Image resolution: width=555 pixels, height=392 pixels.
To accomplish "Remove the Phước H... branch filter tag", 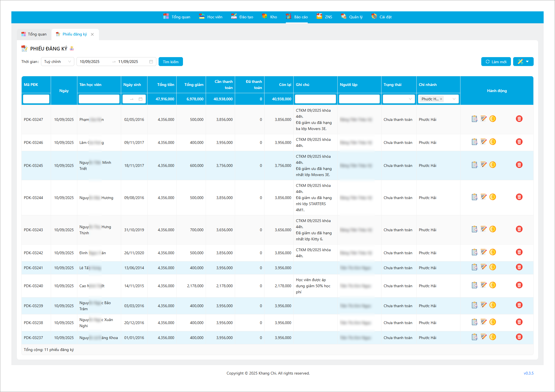I will pos(441,99).
